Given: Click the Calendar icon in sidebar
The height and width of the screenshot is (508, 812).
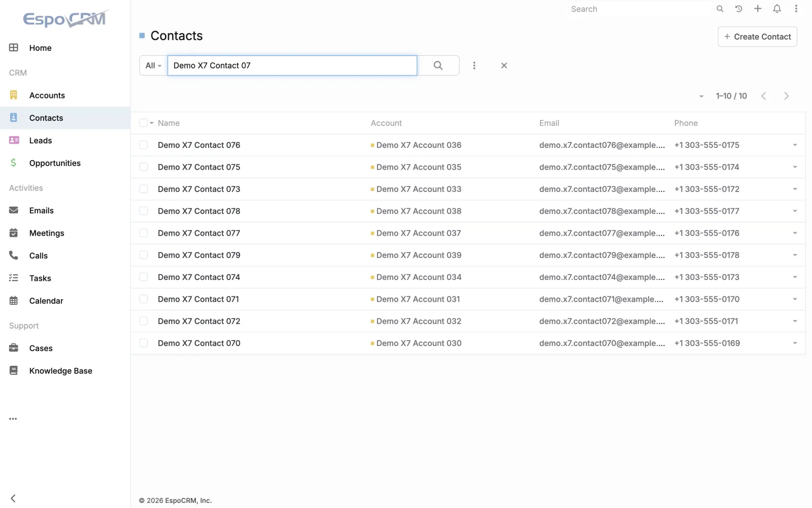Looking at the screenshot, I should [x=14, y=301].
